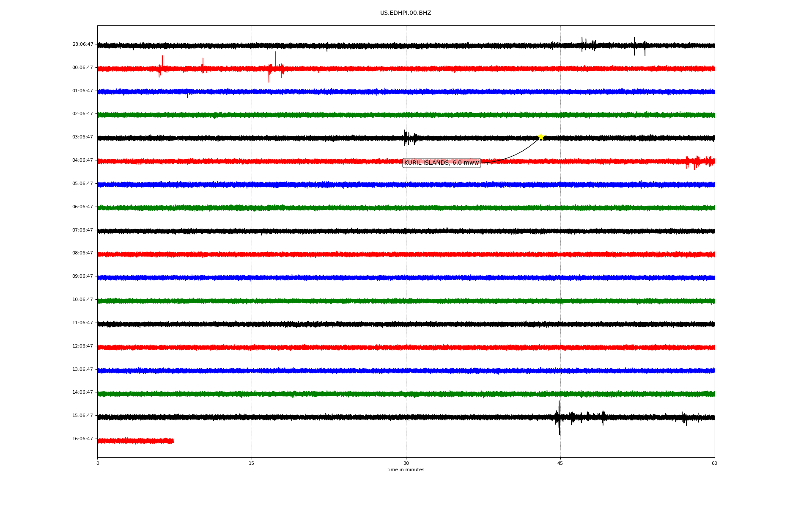Click the tall red spike burst on the 00:06:47 trace
The height and width of the screenshot is (508, 812).
coord(275,68)
